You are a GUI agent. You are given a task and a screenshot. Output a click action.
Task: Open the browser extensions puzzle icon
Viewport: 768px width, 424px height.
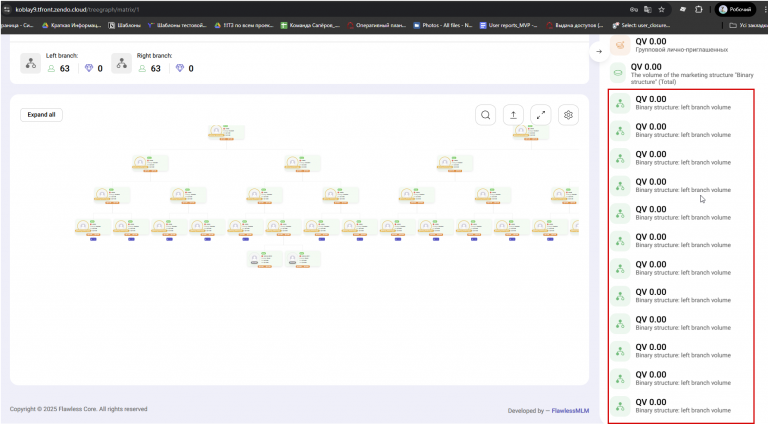click(699, 9)
